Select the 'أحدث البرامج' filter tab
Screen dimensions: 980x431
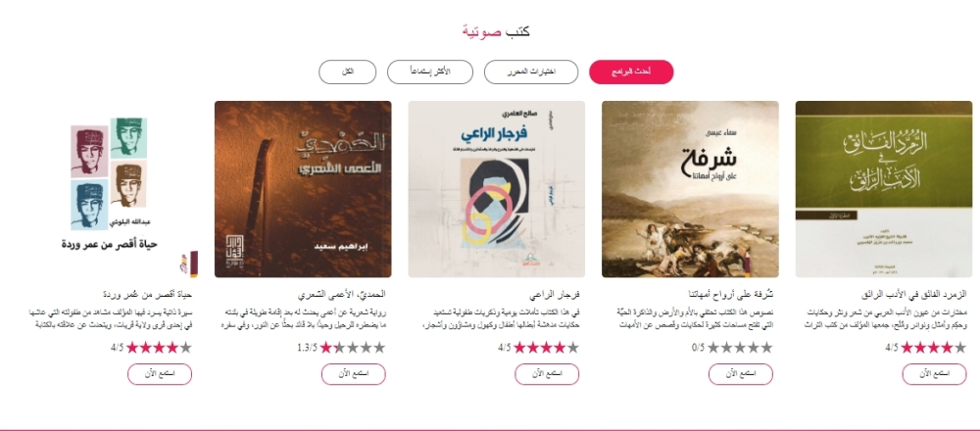click(x=631, y=72)
